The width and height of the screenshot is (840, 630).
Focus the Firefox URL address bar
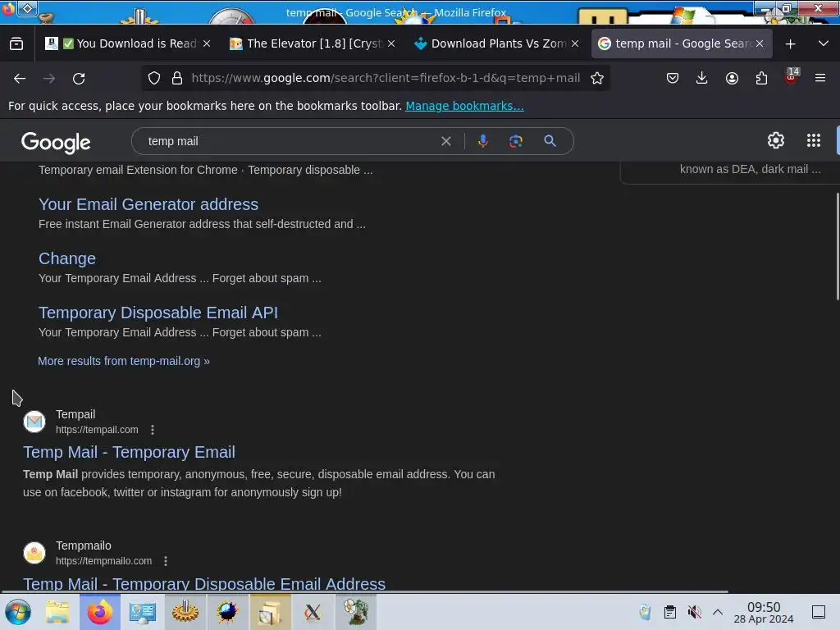point(386,78)
